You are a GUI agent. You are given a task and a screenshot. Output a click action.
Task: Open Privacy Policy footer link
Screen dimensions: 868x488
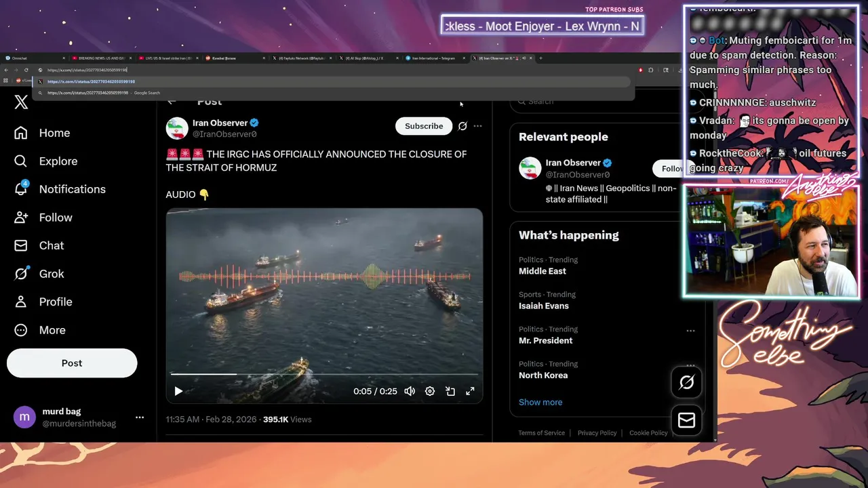(x=597, y=433)
